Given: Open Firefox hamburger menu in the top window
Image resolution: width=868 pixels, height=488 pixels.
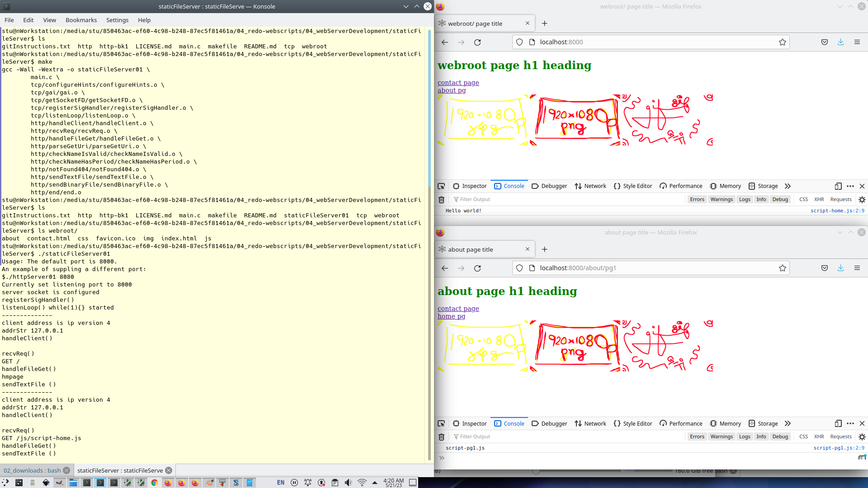Looking at the screenshot, I should [857, 42].
